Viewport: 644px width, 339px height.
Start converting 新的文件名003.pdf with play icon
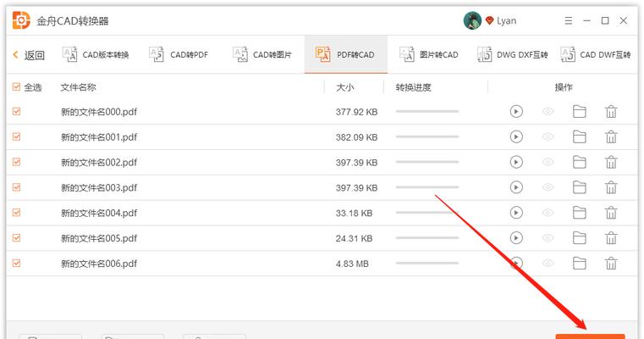coord(516,187)
